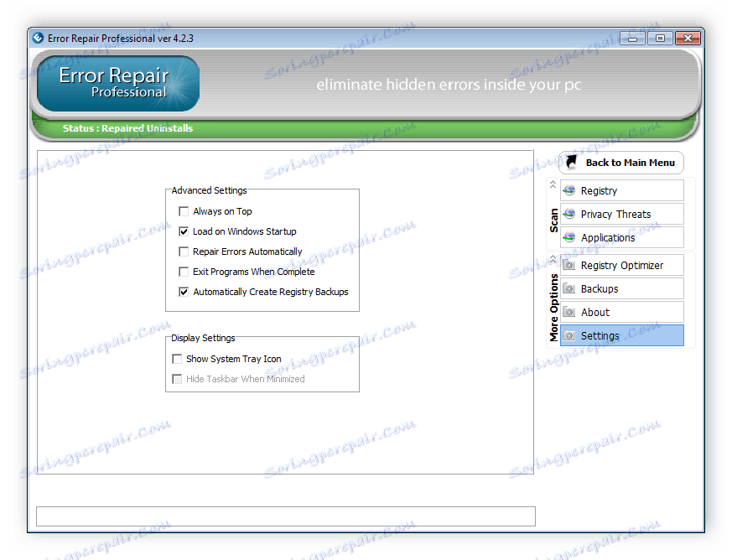The height and width of the screenshot is (560, 732).
Task: Click the Status: Repaired Uninstalls text
Action: [127, 128]
